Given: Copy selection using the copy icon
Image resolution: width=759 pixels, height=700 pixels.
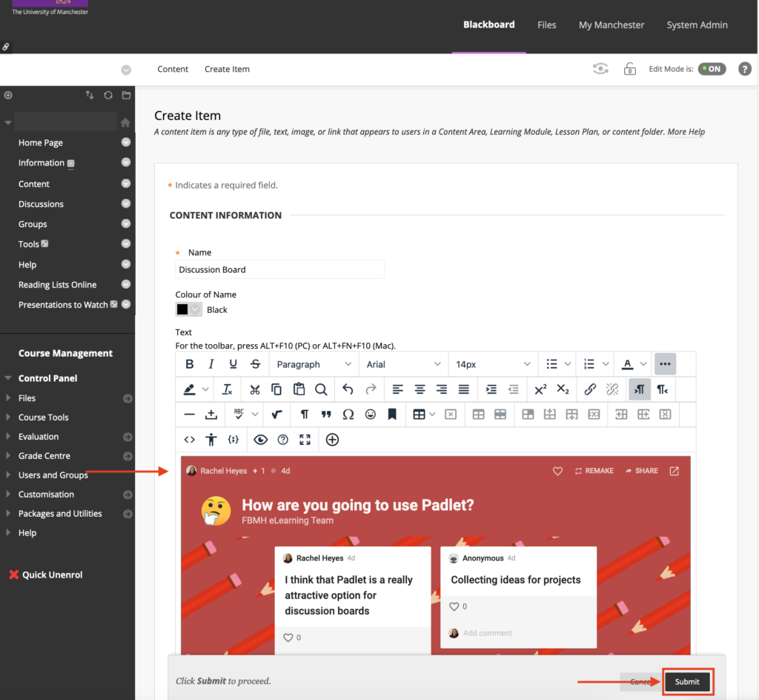Looking at the screenshot, I should (x=276, y=389).
